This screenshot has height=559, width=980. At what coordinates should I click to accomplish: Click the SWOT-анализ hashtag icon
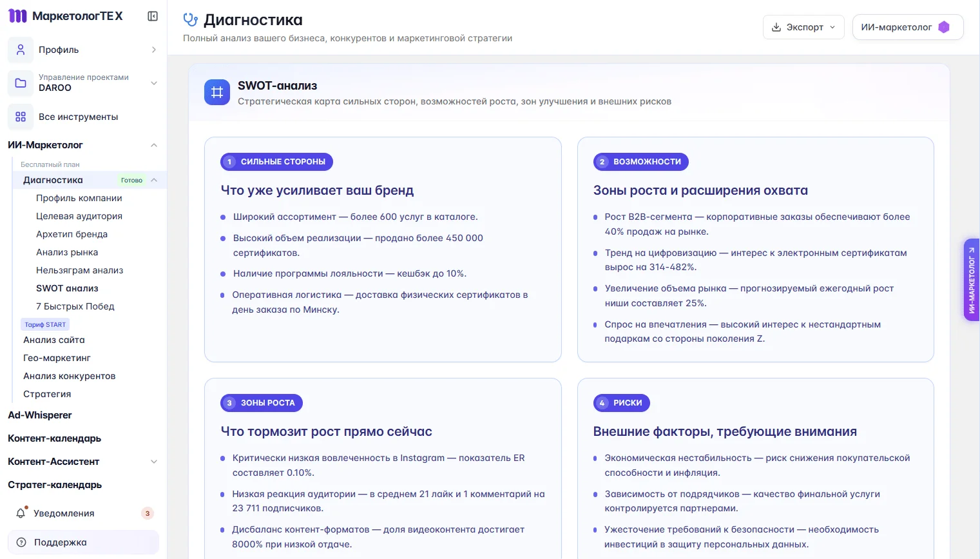coord(216,92)
